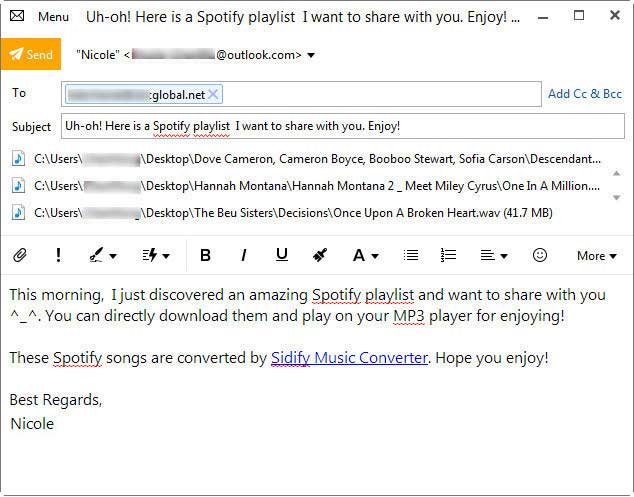This screenshot has width=634, height=497.
Task: Select the One In A Million attachment icon
Action: [x=18, y=186]
